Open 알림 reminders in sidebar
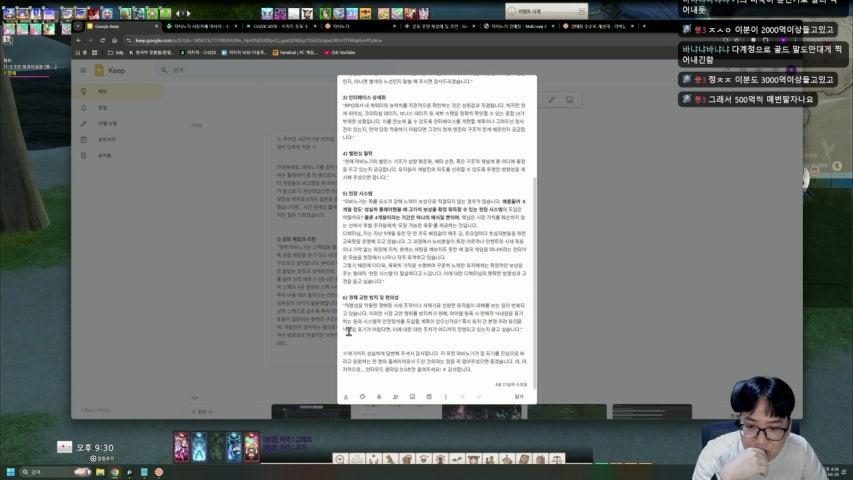 (102, 107)
